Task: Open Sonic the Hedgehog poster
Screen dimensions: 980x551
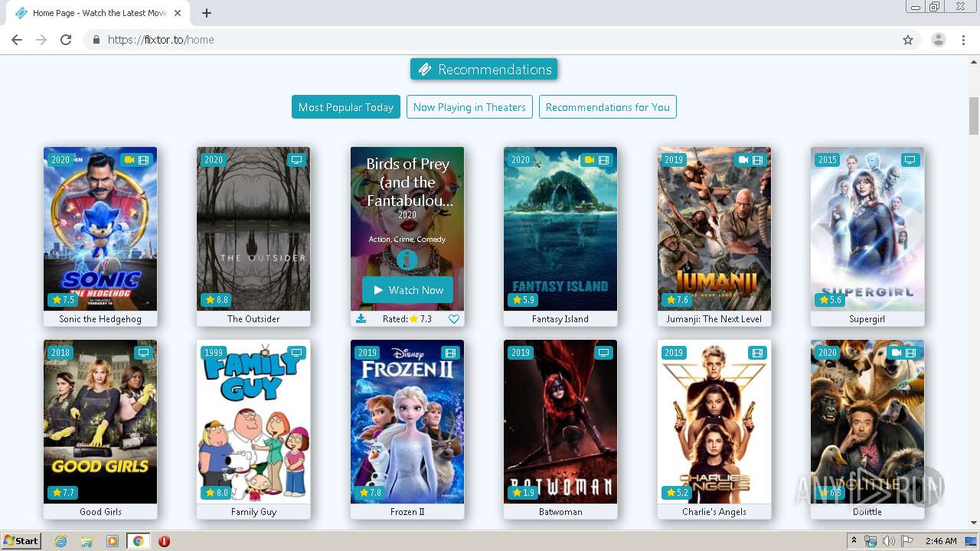Action: [x=100, y=229]
